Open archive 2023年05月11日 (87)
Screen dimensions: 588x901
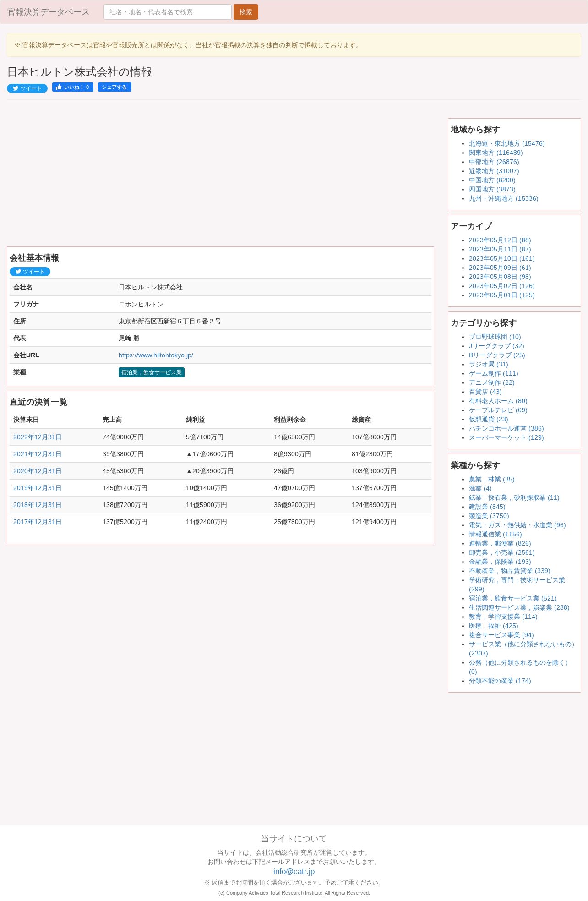(x=500, y=249)
